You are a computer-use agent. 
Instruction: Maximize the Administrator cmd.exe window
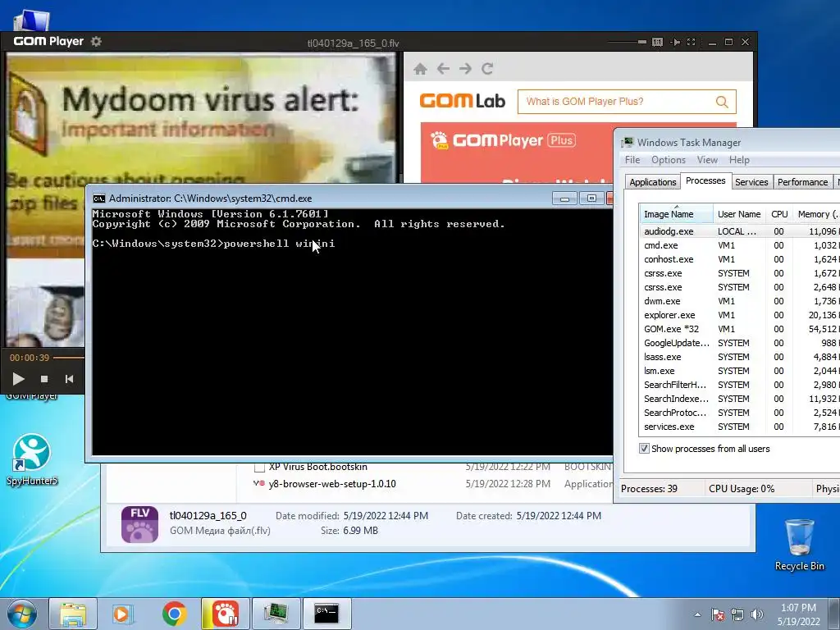pyautogui.click(x=591, y=199)
